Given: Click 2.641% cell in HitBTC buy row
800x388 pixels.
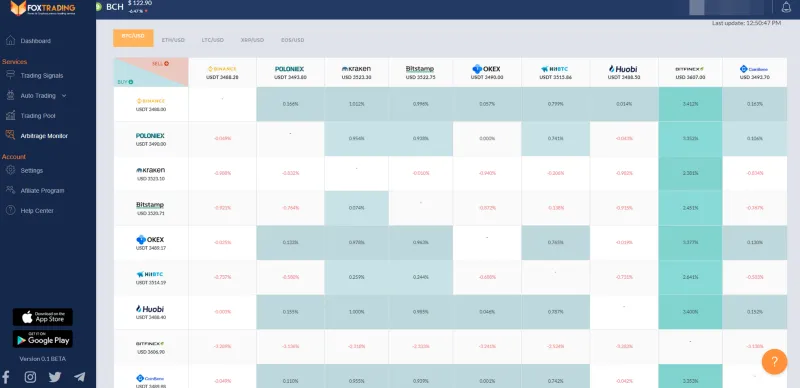Looking at the screenshot, I should pos(690,278).
